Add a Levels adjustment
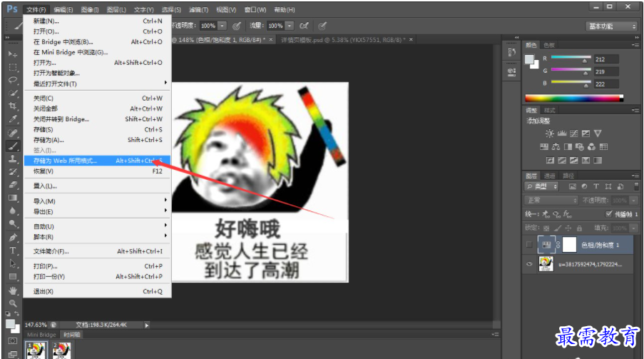 (x=562, y=133)
